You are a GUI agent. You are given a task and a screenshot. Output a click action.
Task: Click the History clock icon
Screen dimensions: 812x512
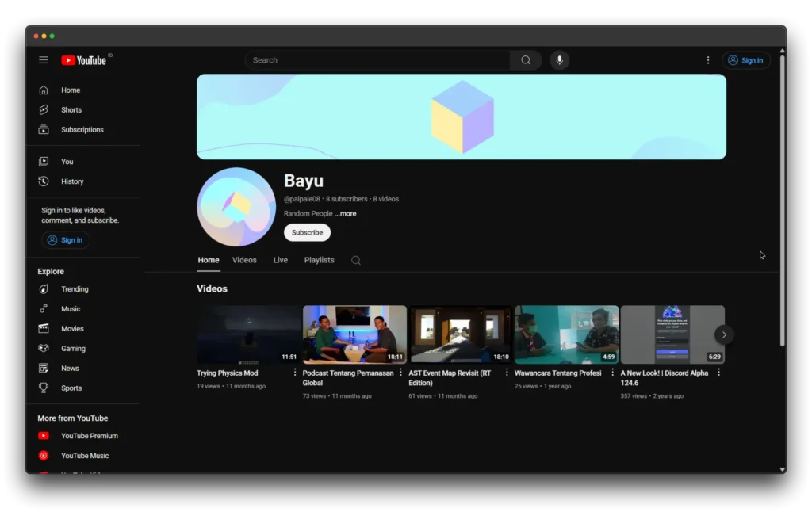[x=44, y=181]
